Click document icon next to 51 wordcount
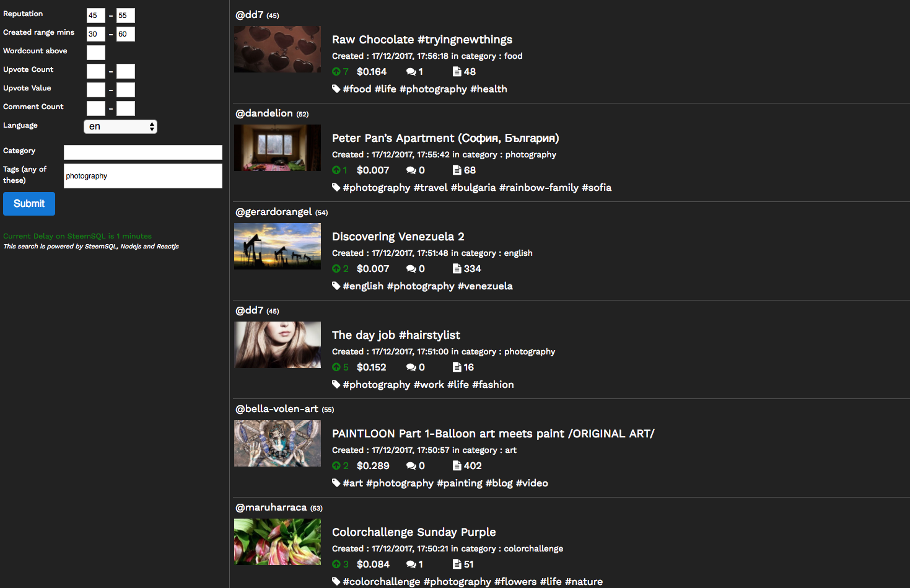 (x=457, y=564)
